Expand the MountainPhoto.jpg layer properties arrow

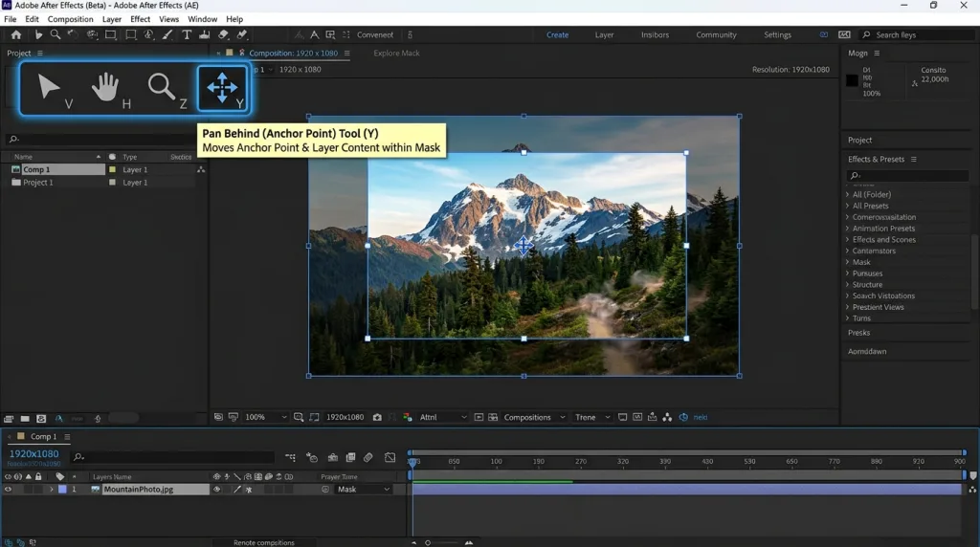[52, 490]
